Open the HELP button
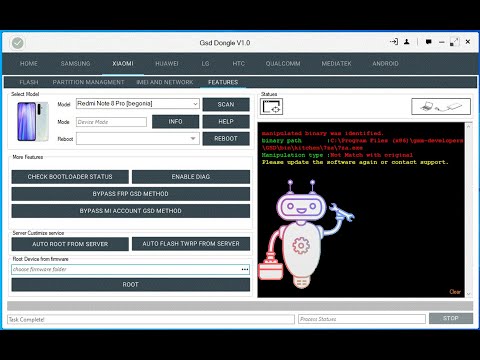The width and height of the screenshot is (480, 360). [226, 122]
